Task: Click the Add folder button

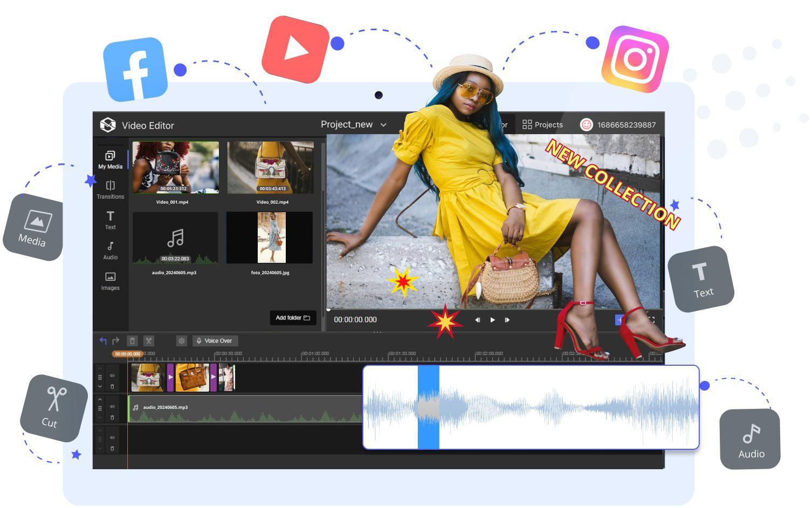Action: point(293,318)
